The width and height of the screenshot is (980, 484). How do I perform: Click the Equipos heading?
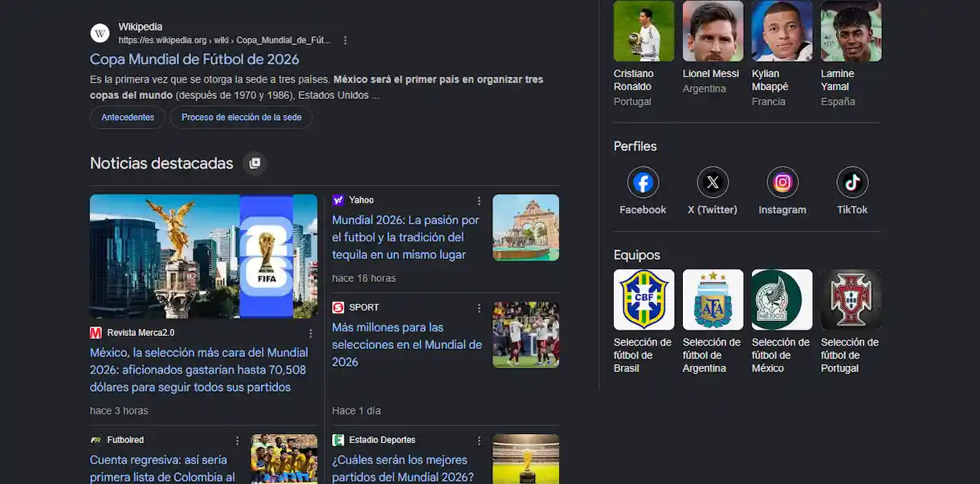[x=637, y=255]
